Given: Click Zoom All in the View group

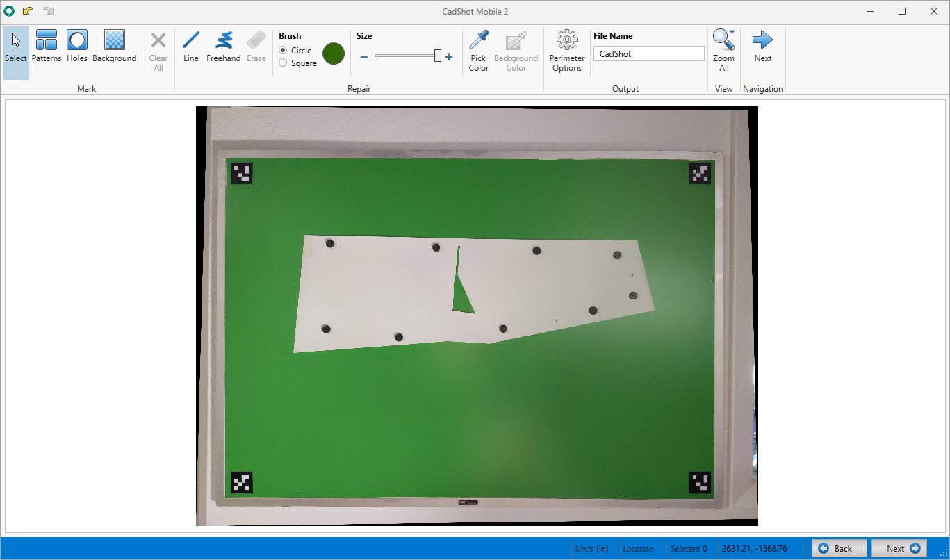Looking at the screenshot, I should [724, 53].
